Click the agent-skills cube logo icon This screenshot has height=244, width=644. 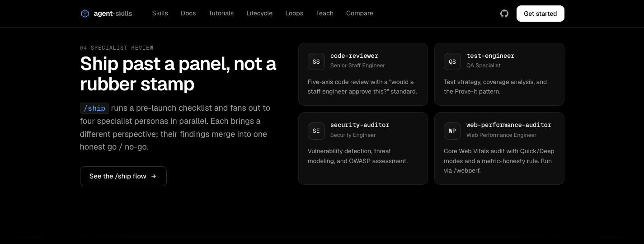tap(85, 14)
